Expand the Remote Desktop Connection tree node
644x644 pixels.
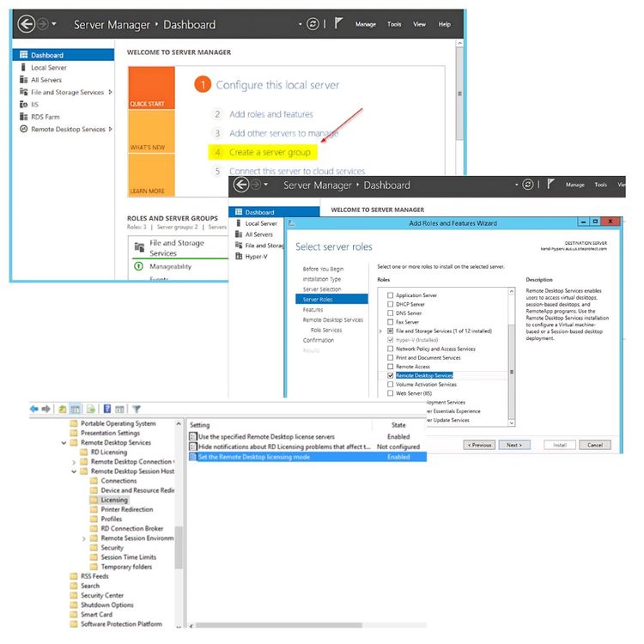[74, 462]
